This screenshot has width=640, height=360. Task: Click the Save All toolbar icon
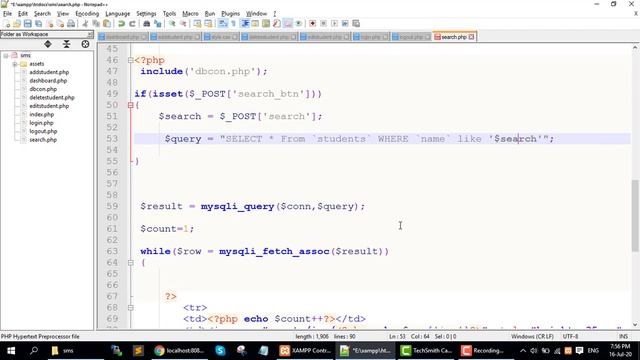[x=38, y=24]
